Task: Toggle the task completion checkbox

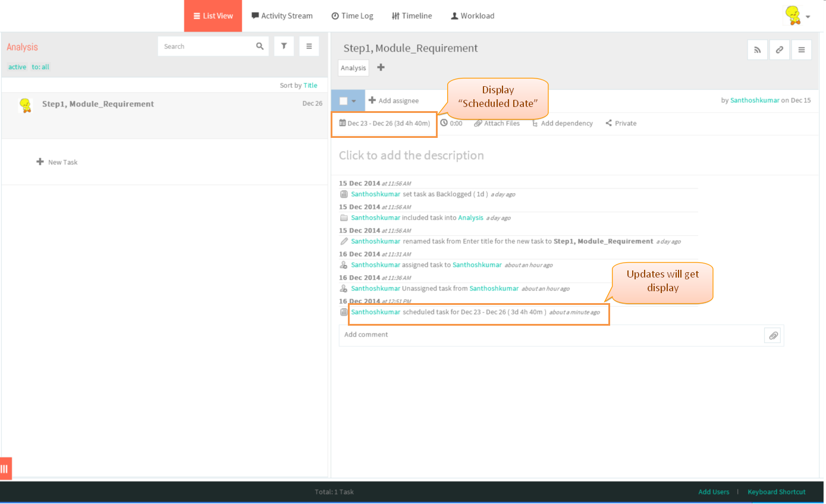Action: point(344,101)
